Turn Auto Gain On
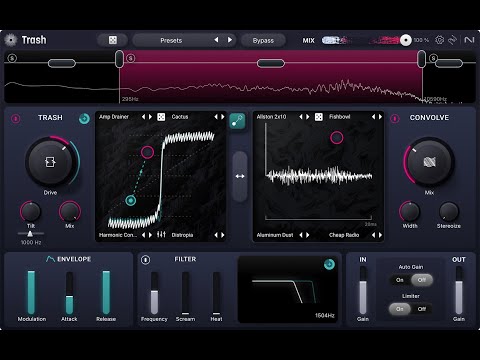 pyautogui.click(x=400, y=280)
